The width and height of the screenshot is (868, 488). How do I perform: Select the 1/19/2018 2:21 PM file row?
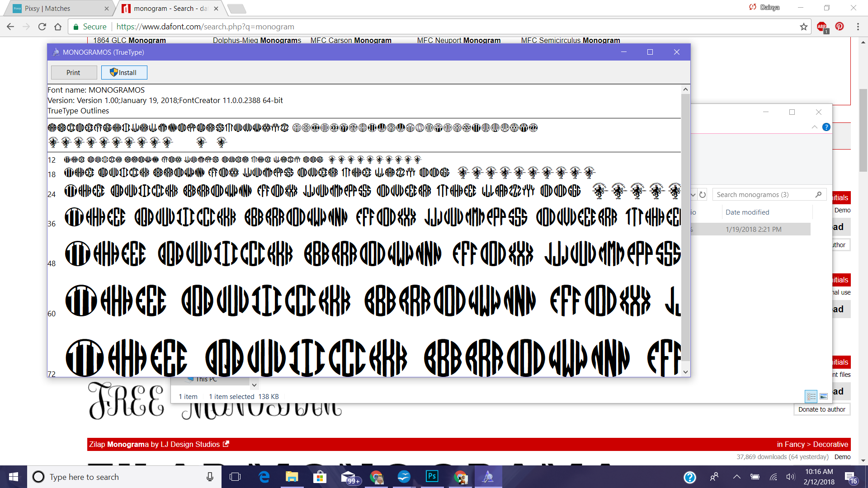click(x=750, y=230)
